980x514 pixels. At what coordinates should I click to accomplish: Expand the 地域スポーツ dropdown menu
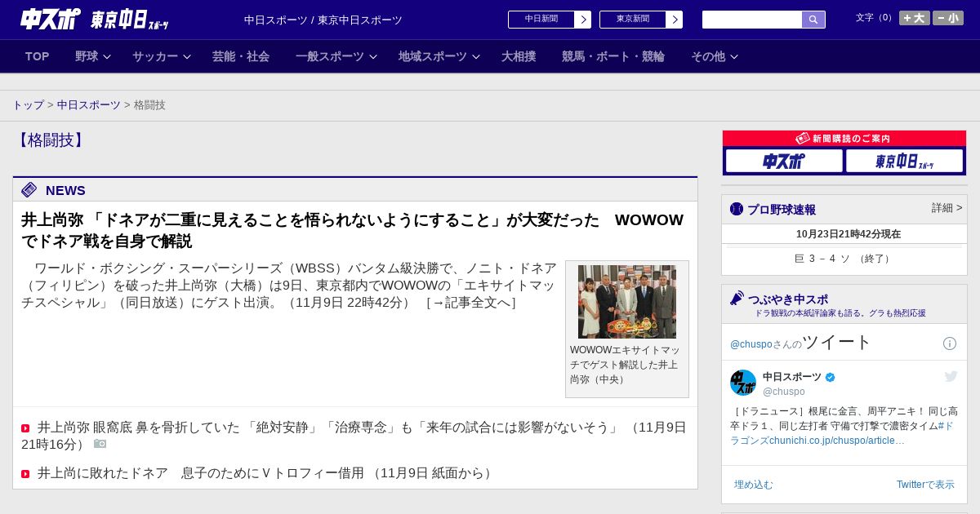(439, 56)
